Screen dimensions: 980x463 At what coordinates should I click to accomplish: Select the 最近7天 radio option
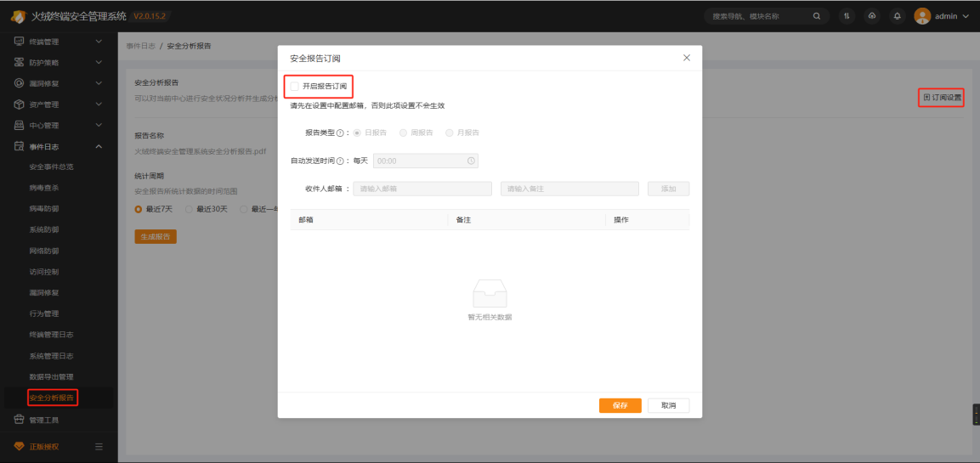139,209
